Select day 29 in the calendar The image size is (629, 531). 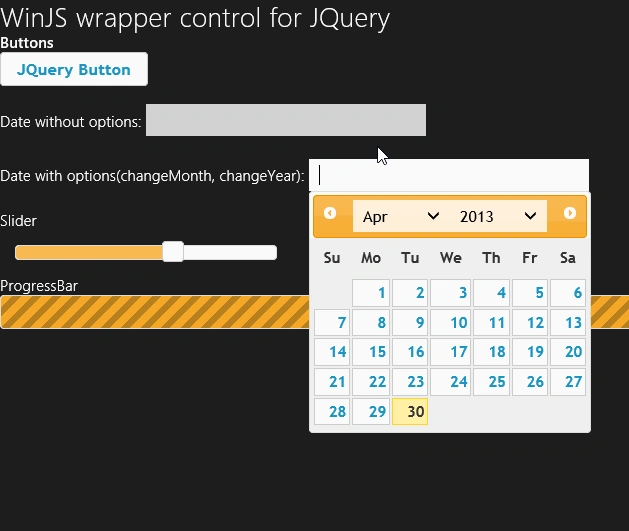(x=371, y=411)
